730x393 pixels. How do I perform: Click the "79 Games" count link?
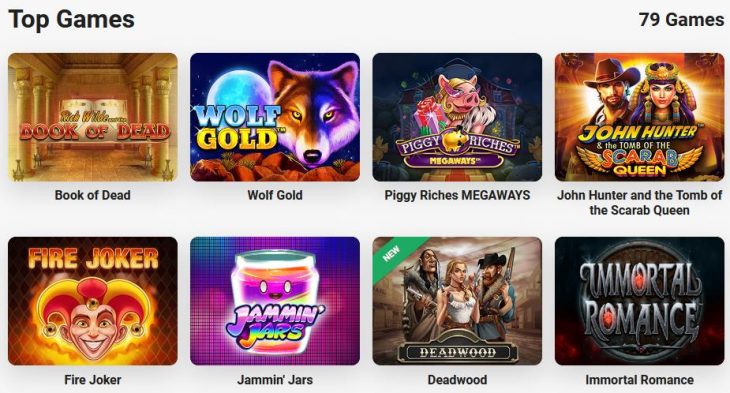point(681,20)
